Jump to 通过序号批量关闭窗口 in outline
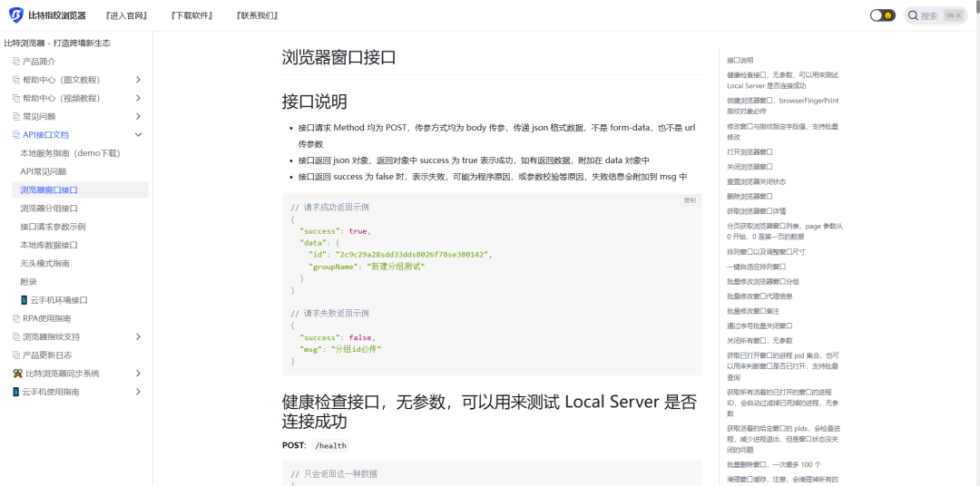This screenshot has height=486, width=980. click(x=760, y=326)
